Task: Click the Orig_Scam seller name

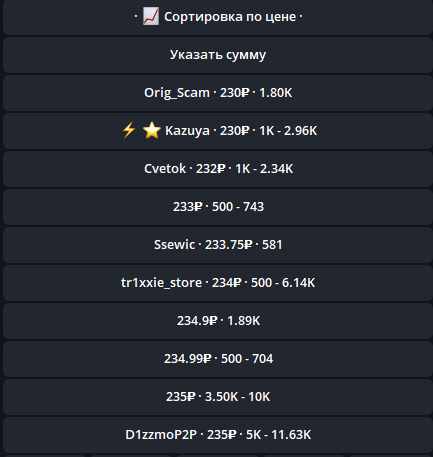Action: (x=177, y=93)
